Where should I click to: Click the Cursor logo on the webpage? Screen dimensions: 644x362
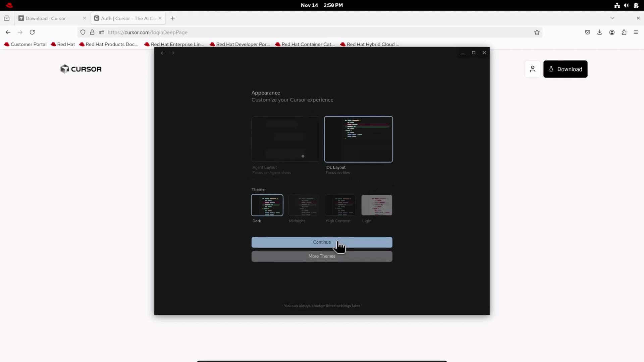pyautogui.click(x=81, y=69)
